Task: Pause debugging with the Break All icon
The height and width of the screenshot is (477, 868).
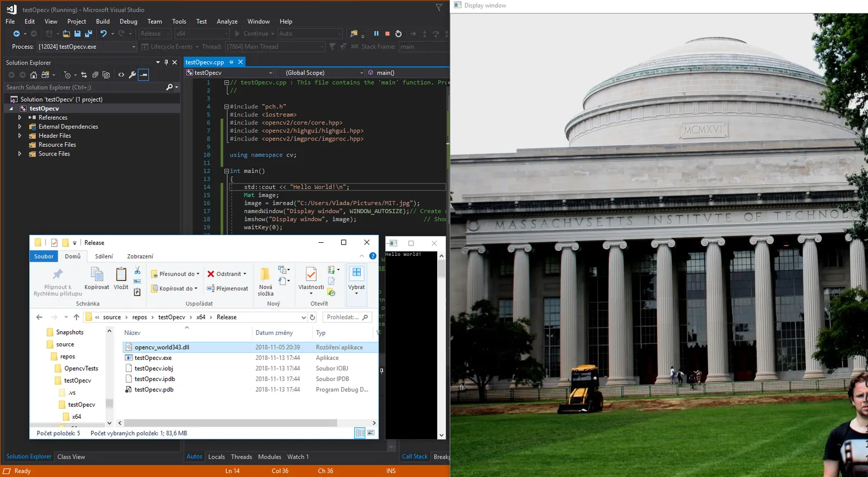Action: 376,34
